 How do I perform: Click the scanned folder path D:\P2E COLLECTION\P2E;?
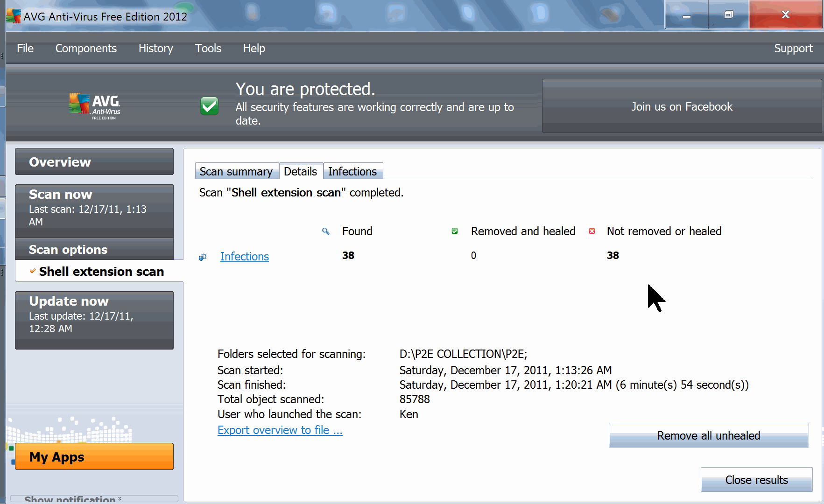pos(463,354)
